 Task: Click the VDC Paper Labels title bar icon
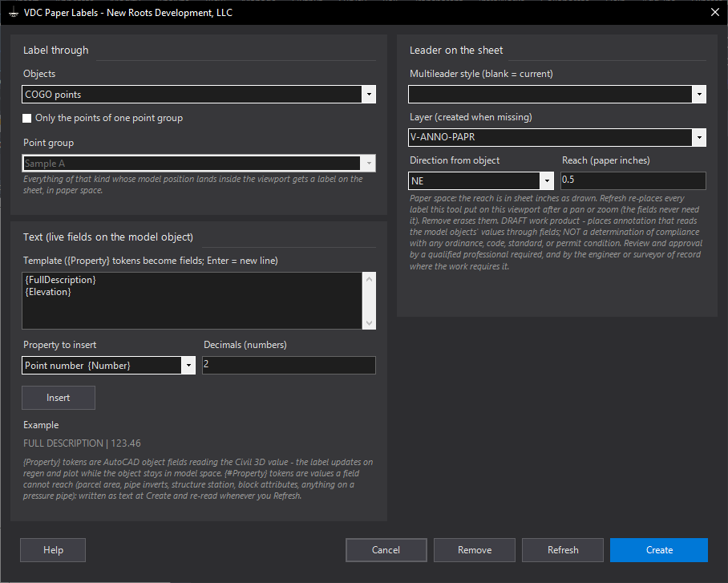tap(14, 13)
